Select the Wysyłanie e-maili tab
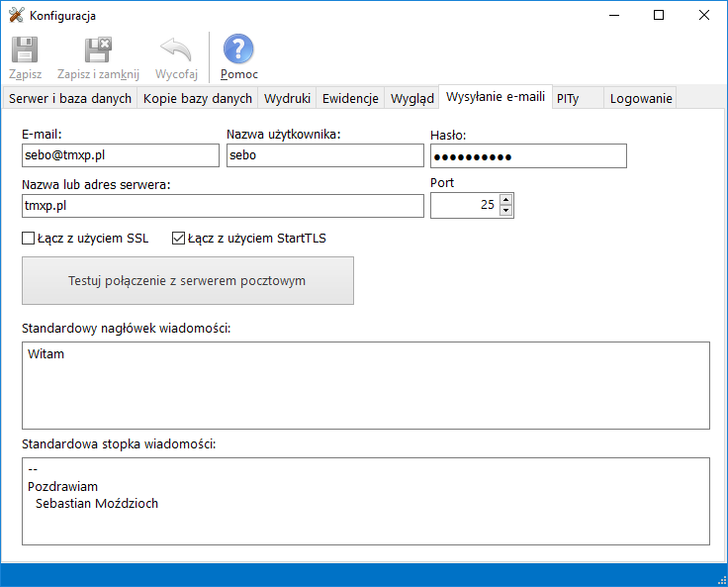 pos(496,97)
